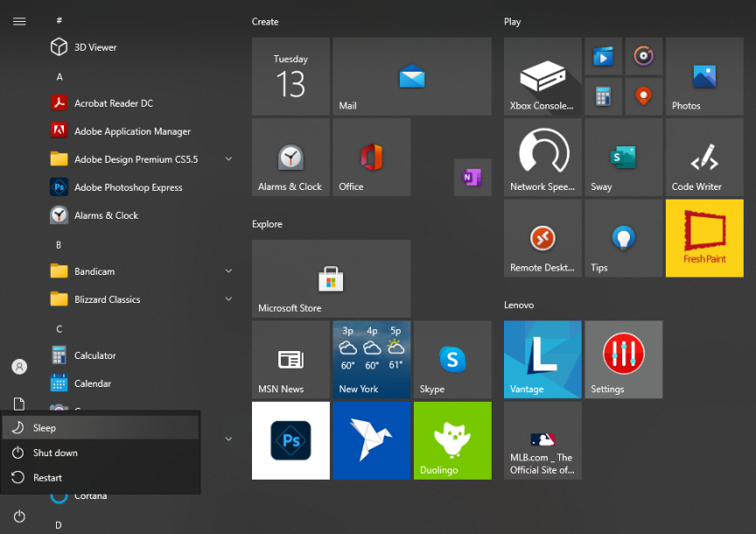Image resolution: width=756 pixels, height=534 pixels.
Task: Open the small OneNote tile
Action: (472, 178)
